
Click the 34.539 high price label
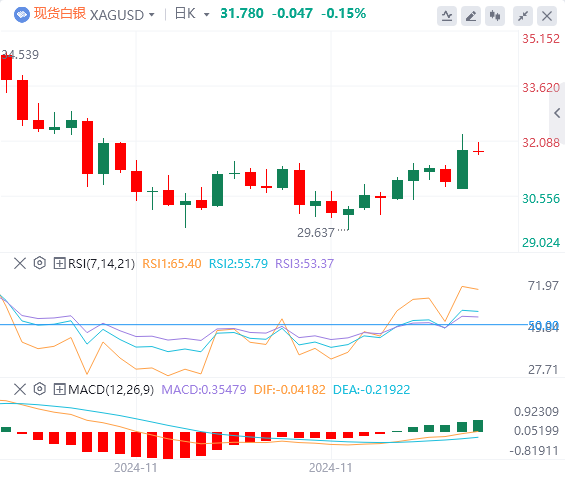click(x=20, y=55)
